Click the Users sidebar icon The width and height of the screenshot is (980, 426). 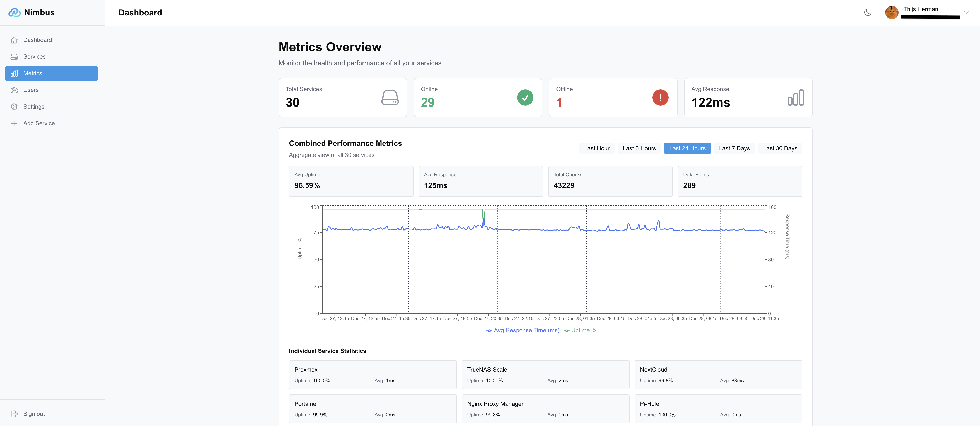(14, 90)
